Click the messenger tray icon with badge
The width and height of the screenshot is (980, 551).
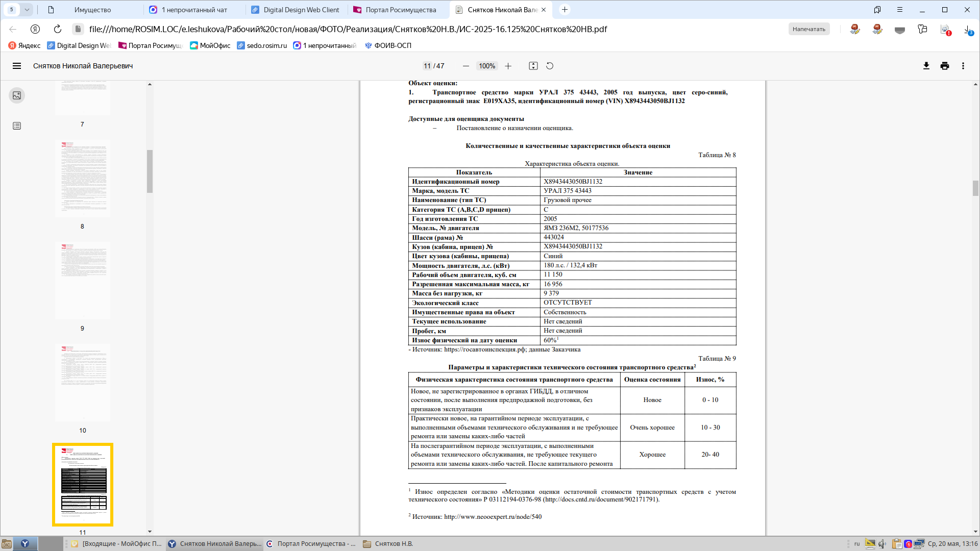point(908,544)
